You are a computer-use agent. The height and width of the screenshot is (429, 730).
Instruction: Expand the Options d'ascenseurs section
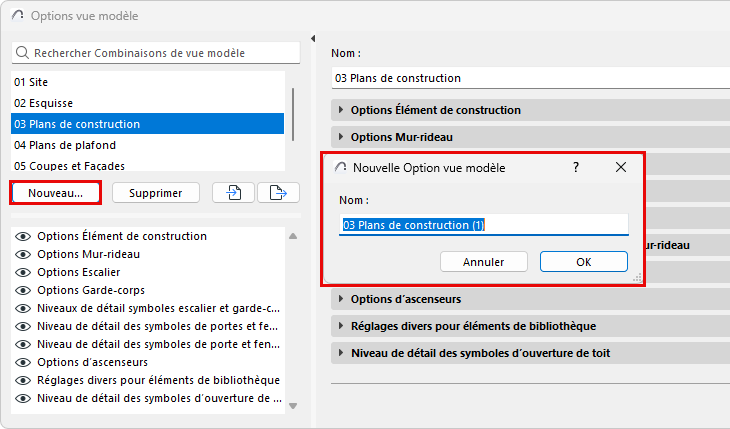pos(341,299)
